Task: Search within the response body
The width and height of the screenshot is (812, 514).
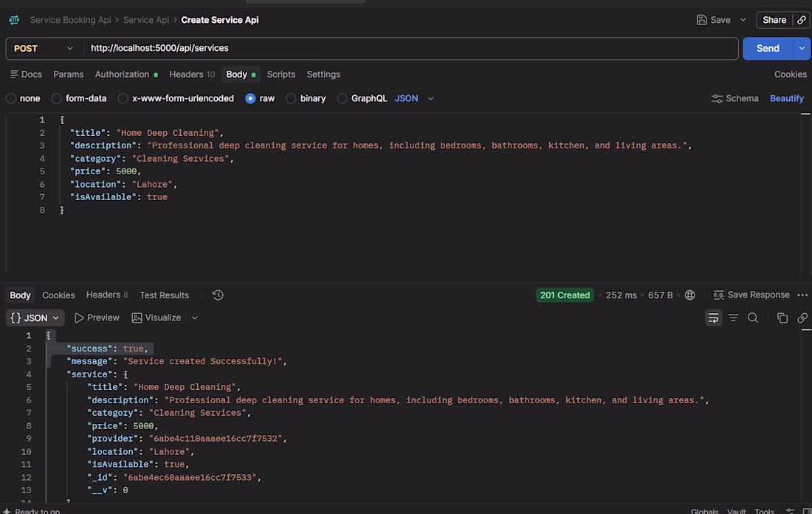Action: pyautogui.click(x=753, y=318)
